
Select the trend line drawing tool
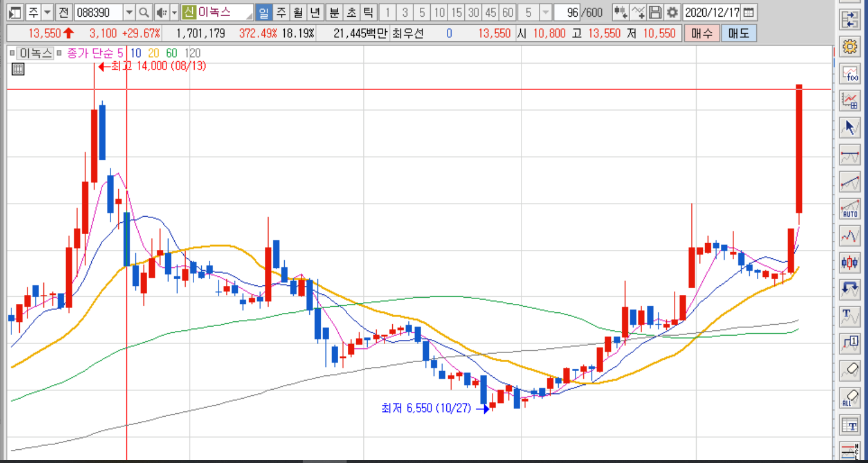[x=850, y=181]
